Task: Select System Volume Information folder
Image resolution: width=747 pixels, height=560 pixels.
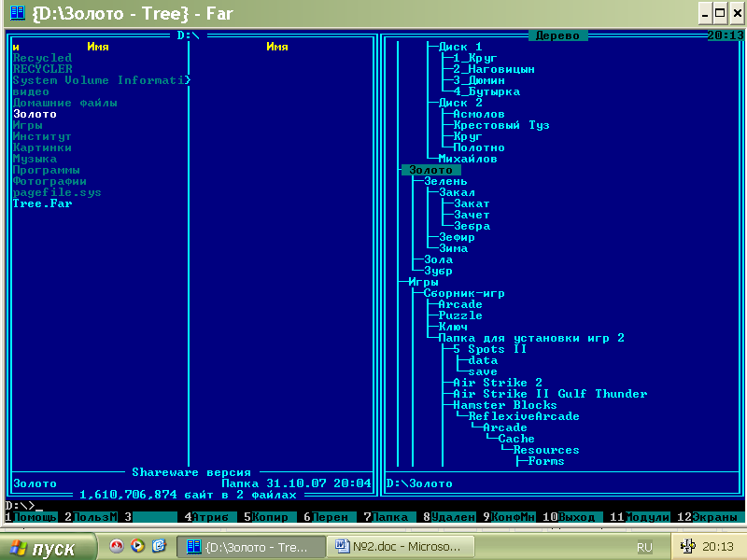Action: coord(101,80)
